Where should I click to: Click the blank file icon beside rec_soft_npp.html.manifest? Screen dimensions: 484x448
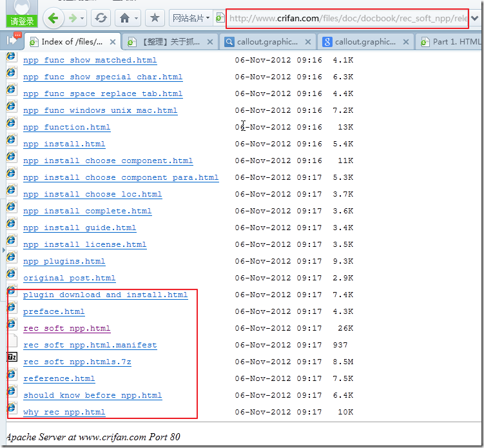pos(12,340)
